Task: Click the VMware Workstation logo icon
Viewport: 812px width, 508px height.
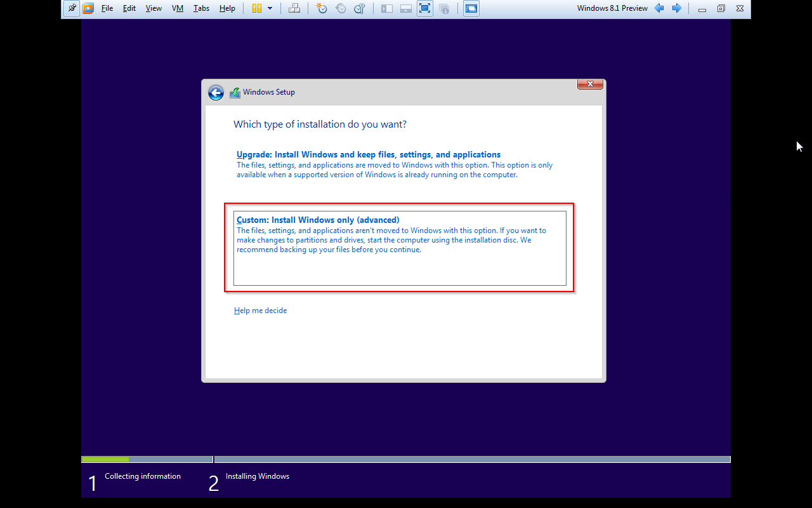Action: [88, 8]
